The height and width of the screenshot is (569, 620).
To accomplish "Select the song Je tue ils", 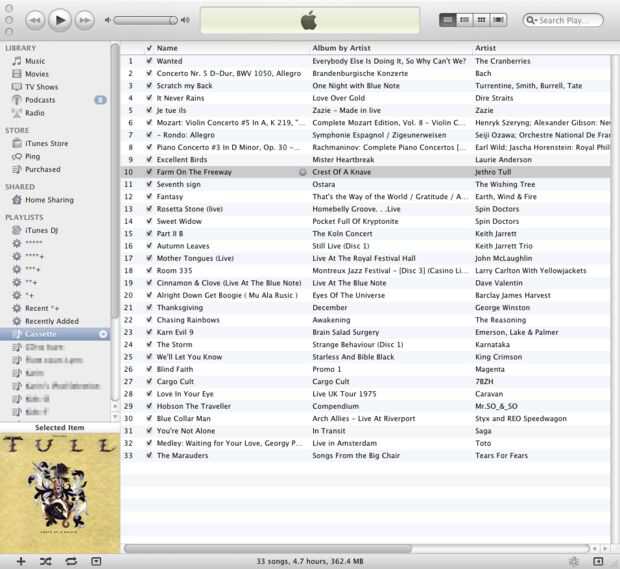I will pyautogui.click(x=171, y=110).
